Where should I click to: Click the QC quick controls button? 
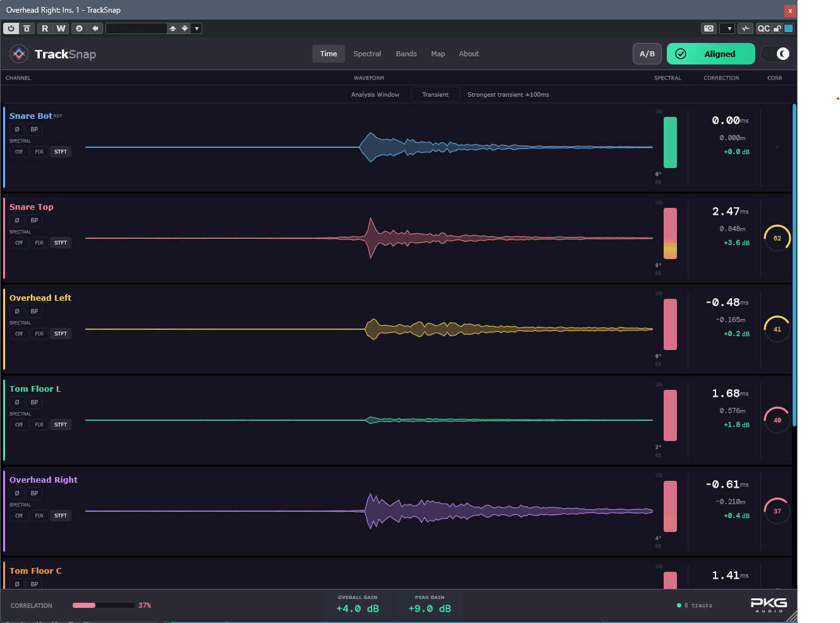(764, 28)
